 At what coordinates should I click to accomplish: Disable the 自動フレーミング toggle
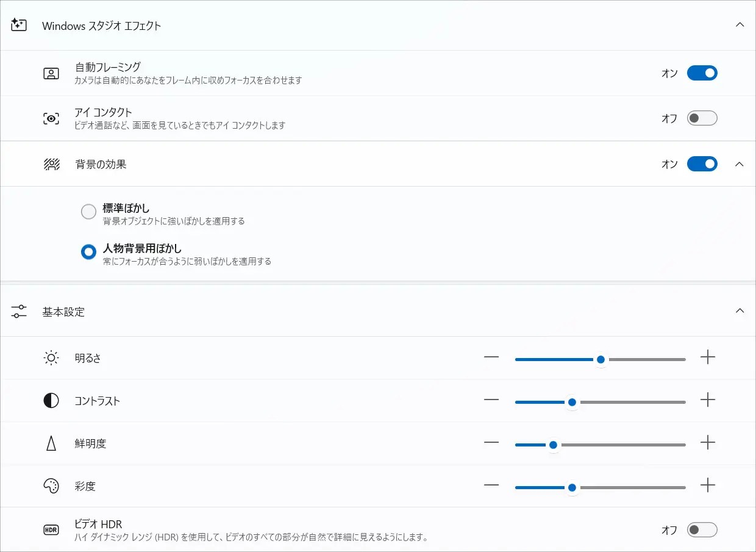click(702, 73)
